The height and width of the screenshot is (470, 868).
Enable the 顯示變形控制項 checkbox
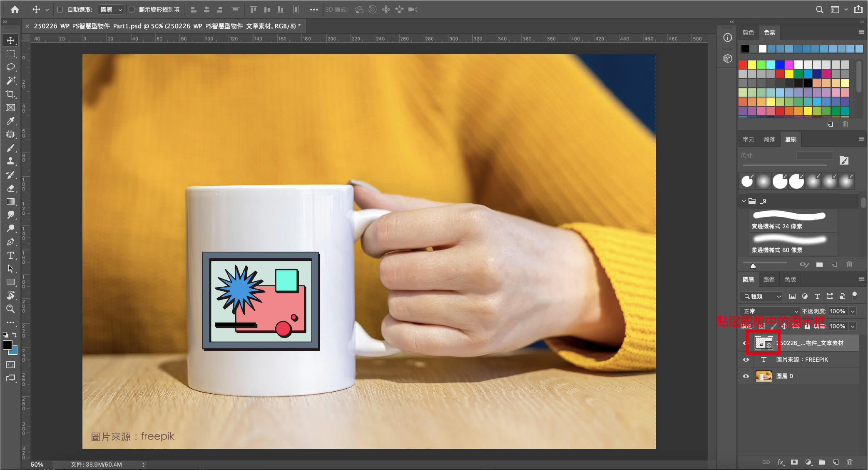pyautogui.click(x=132, y=9)
